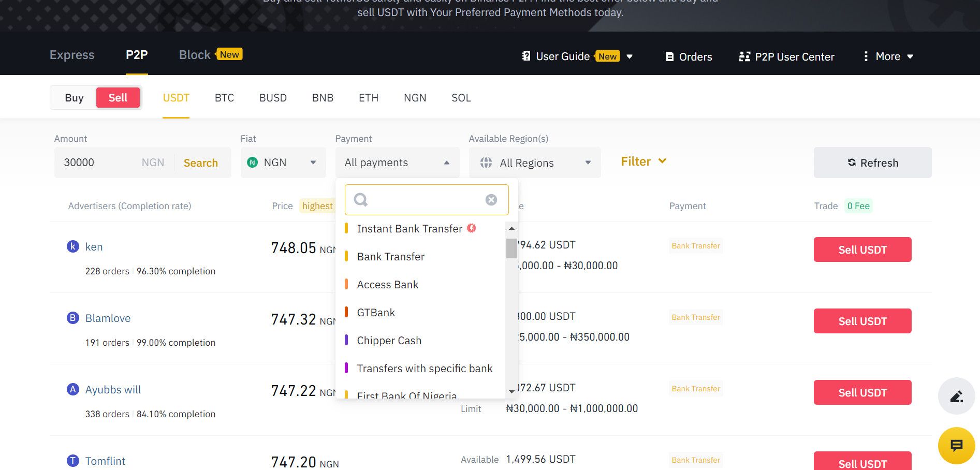980x470 pixels.
Task: Click the hot badge beside Instant Bank Transfer
Action: pyautogui.click(x=472, y=228)
